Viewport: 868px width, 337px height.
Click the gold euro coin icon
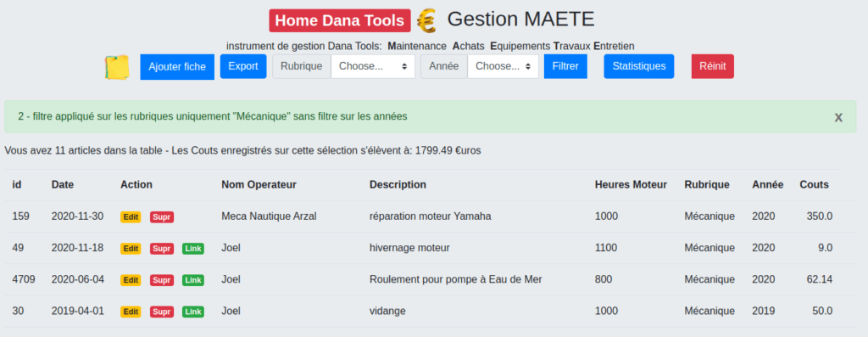[426, 21]
